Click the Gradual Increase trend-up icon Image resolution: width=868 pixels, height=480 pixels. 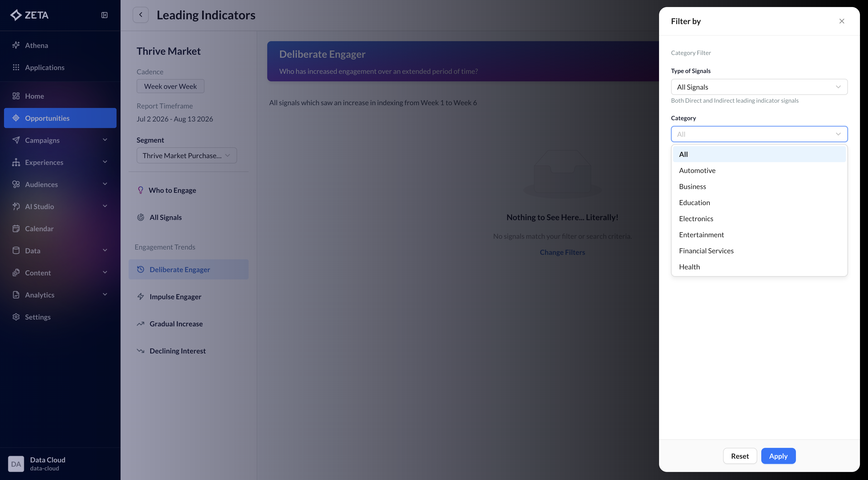click(140, 324)
